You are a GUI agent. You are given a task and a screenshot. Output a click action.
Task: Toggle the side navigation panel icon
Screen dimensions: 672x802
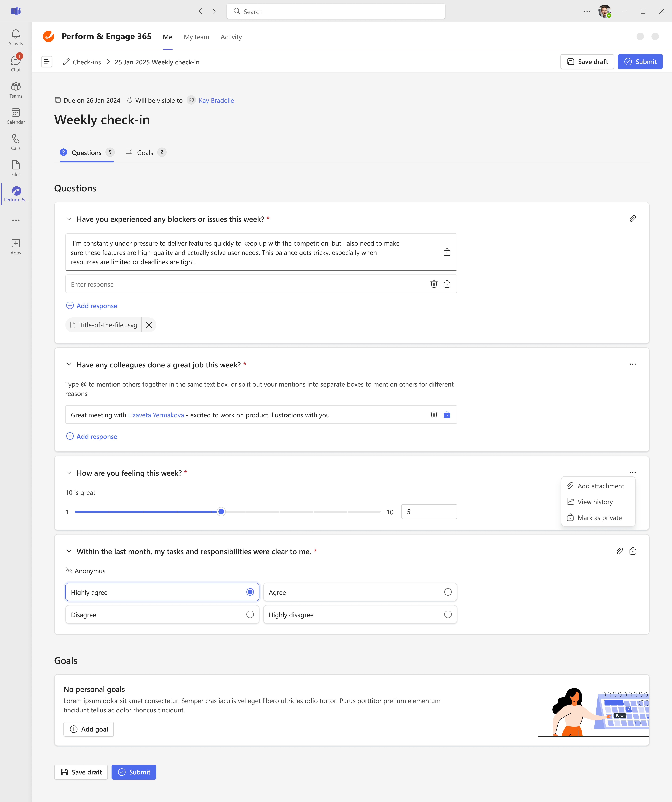pos(47,62)
